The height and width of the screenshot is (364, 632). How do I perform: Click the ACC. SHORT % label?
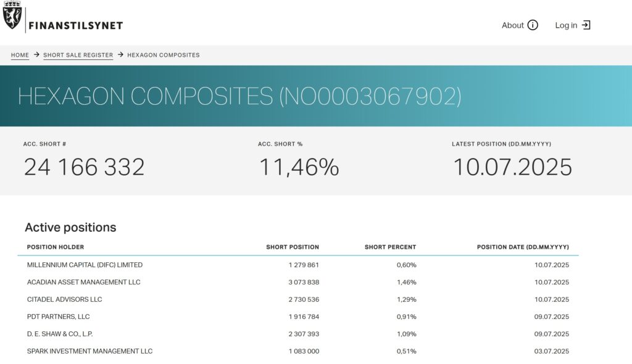click(280, 144)
